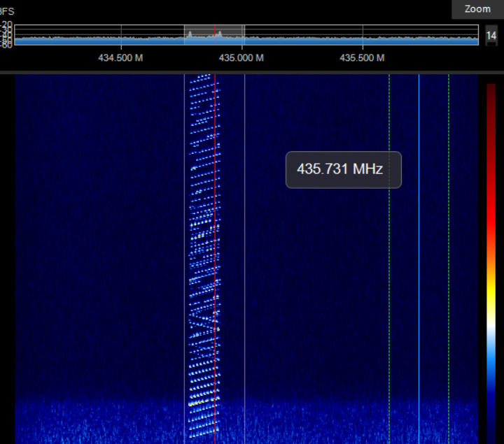
Task: Click the Zoom button
Action: (477, 9)
